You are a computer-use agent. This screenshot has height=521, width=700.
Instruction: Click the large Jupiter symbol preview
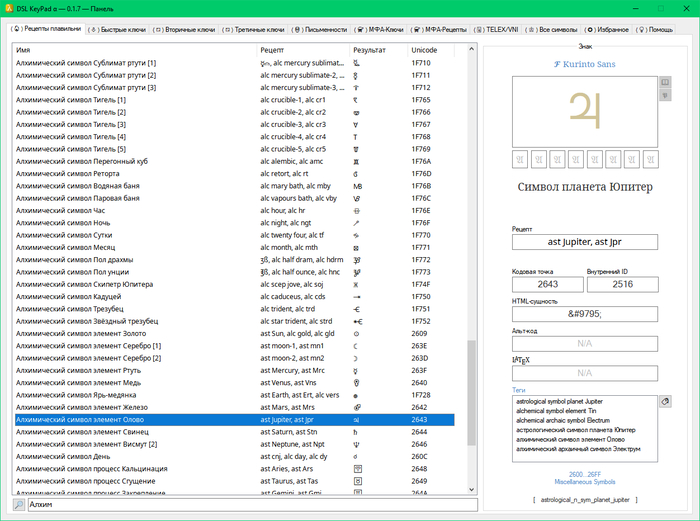(x=585, y=109)
